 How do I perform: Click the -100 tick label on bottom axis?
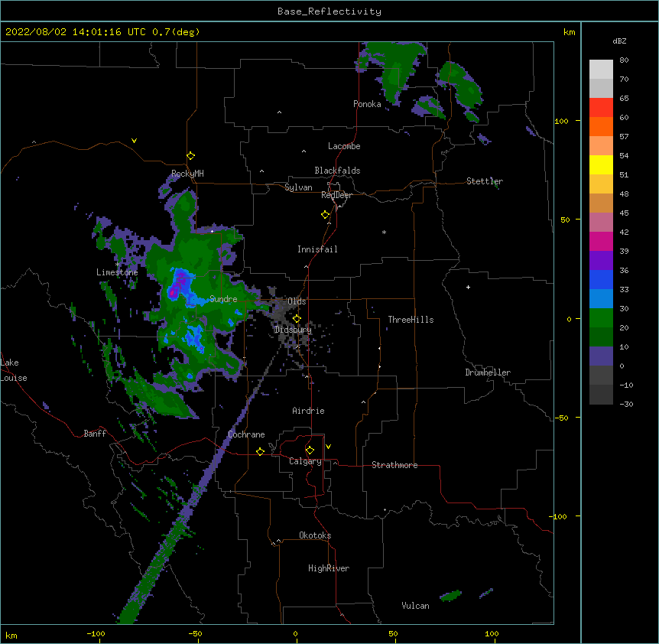(x=96, y=633)
